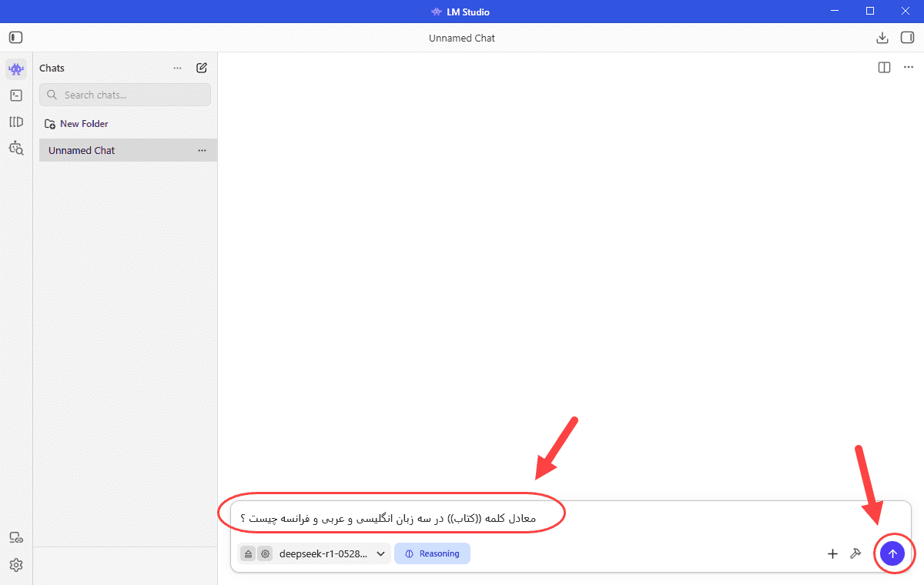Open the Developer terminal icon
The height and width of the screenshot is (585, 924).
[x=16, y=95]
